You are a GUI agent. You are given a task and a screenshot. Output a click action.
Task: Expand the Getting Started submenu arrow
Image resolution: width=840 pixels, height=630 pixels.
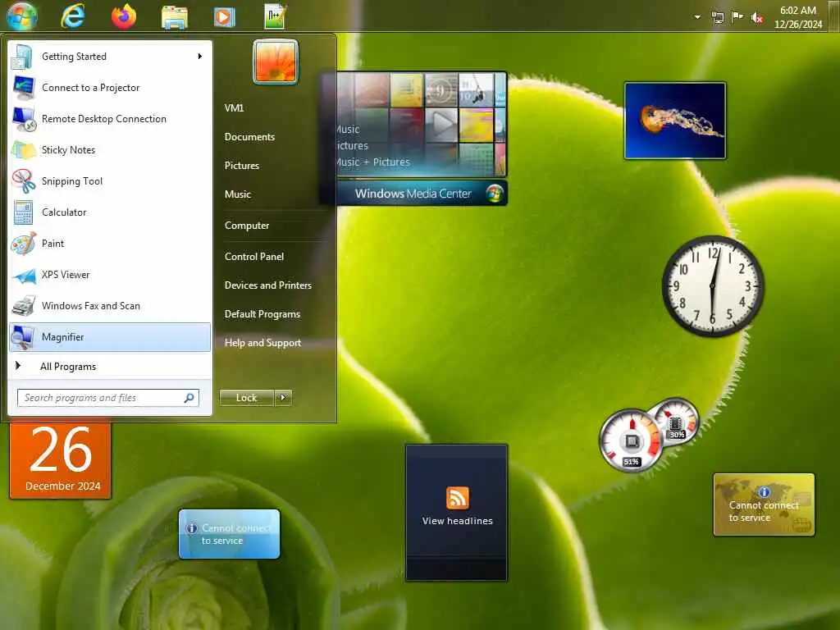(200, 57)
